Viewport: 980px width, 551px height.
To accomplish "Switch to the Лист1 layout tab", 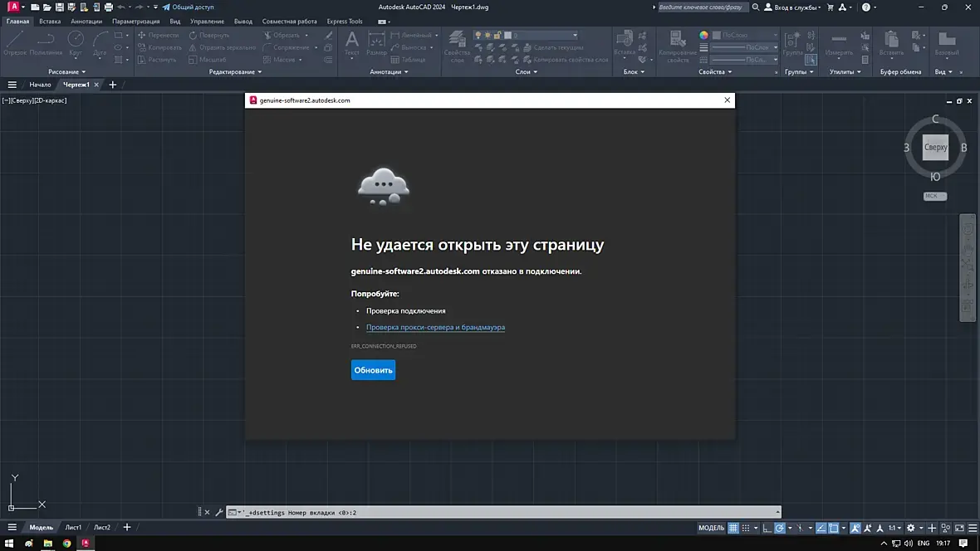I will [x=73, y=527].
